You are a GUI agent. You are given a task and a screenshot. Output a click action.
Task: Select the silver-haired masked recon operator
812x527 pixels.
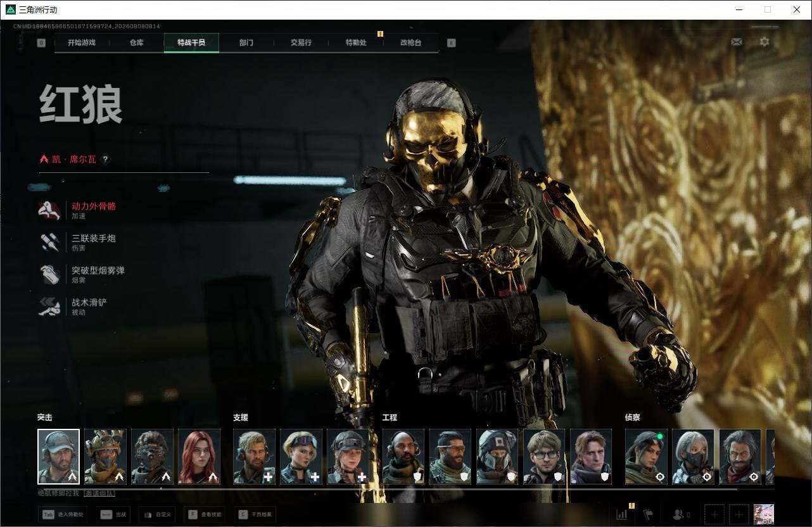pyautogui.click(x=693, y=457)
